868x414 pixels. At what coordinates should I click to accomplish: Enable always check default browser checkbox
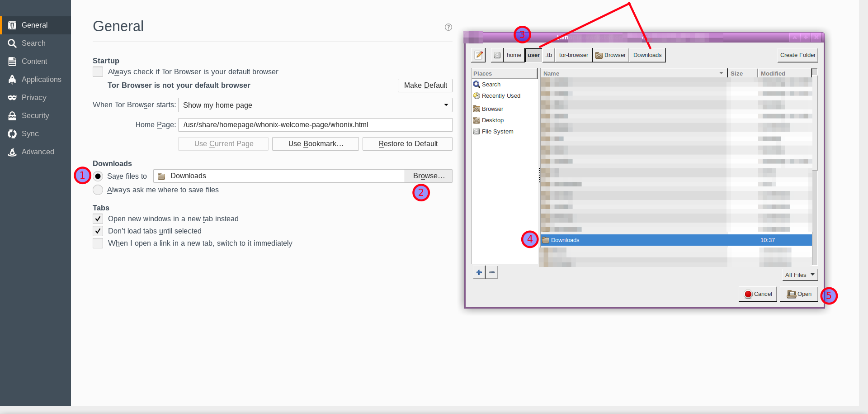[x=98, y=72]
